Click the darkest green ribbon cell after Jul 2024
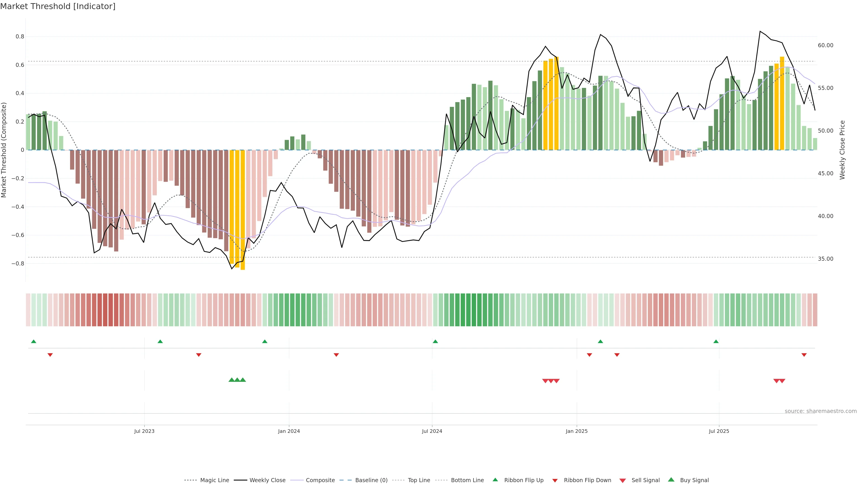The image size is (868, 488). coord(474,310)
